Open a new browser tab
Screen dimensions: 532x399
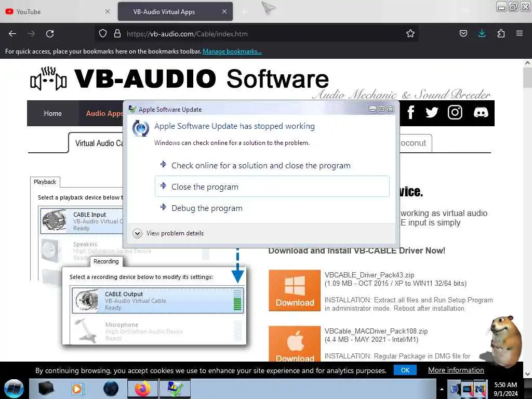(244, 12)
